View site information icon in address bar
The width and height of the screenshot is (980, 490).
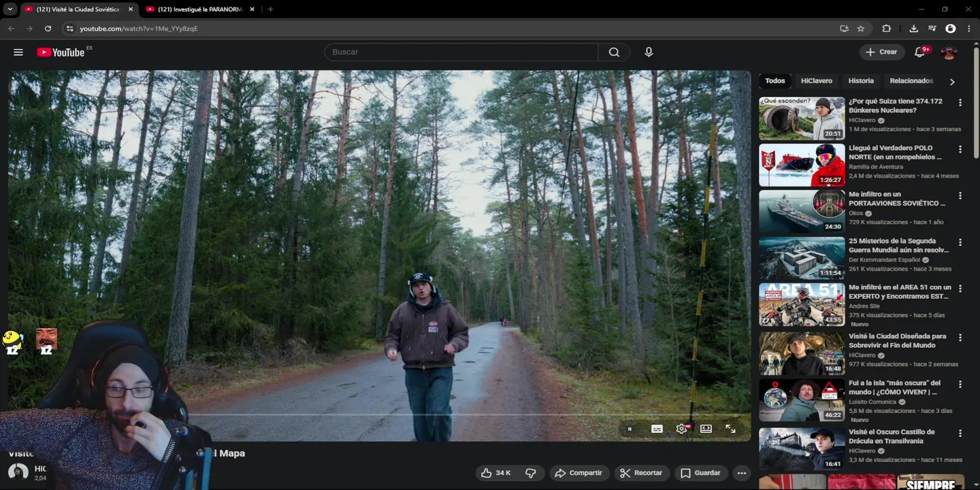click(69, 29)
